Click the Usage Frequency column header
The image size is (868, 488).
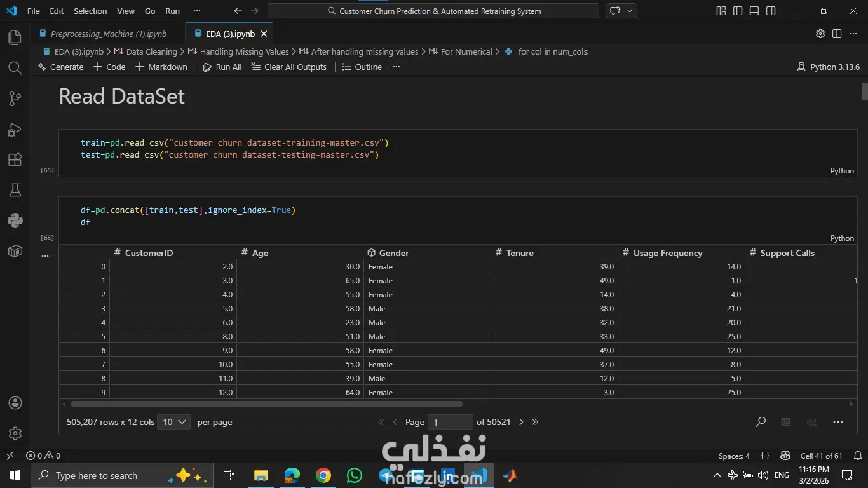681,253
